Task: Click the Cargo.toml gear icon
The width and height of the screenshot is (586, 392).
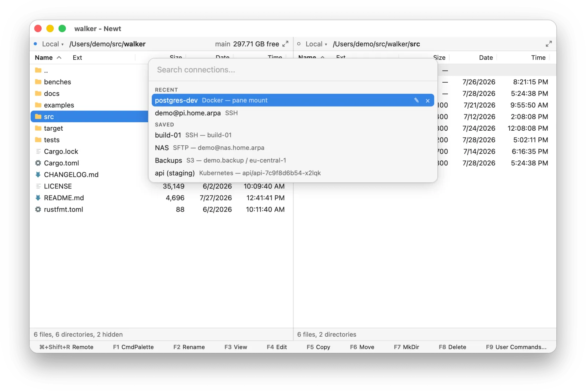Action: pyautogui.click(x=38, y=163)
